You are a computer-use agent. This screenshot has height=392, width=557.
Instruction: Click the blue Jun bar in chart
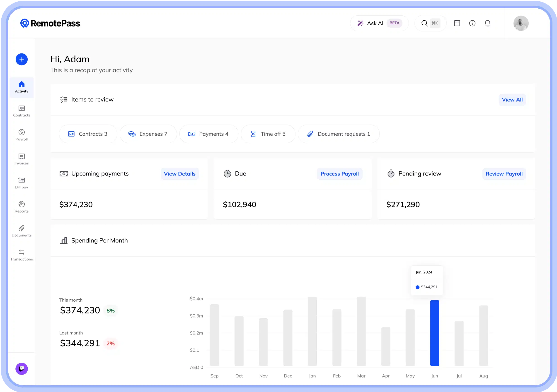[x=434, y=333]
